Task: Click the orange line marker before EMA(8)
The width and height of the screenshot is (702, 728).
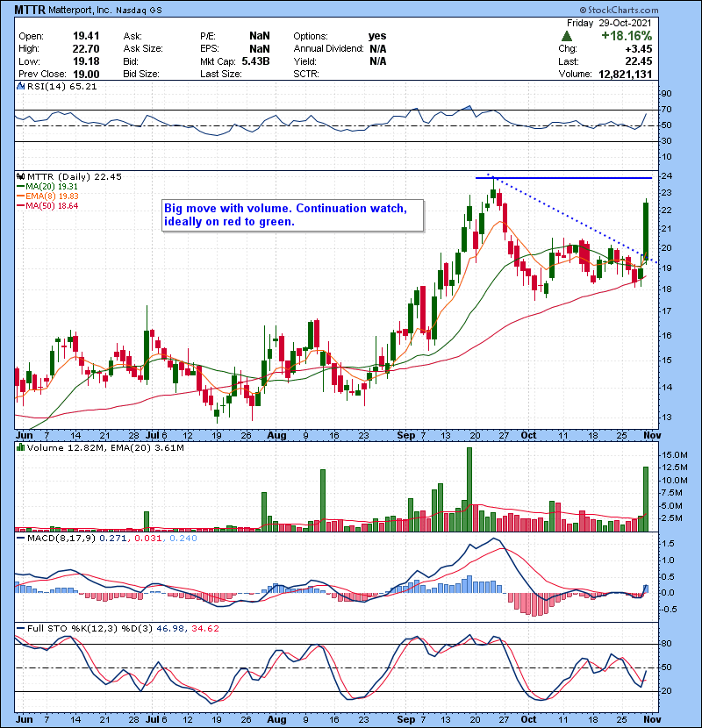Action: click(20, 196)
